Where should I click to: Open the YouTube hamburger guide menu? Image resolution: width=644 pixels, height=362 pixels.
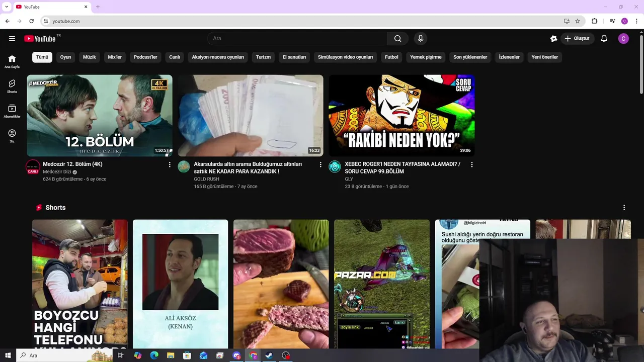[12, 39]
